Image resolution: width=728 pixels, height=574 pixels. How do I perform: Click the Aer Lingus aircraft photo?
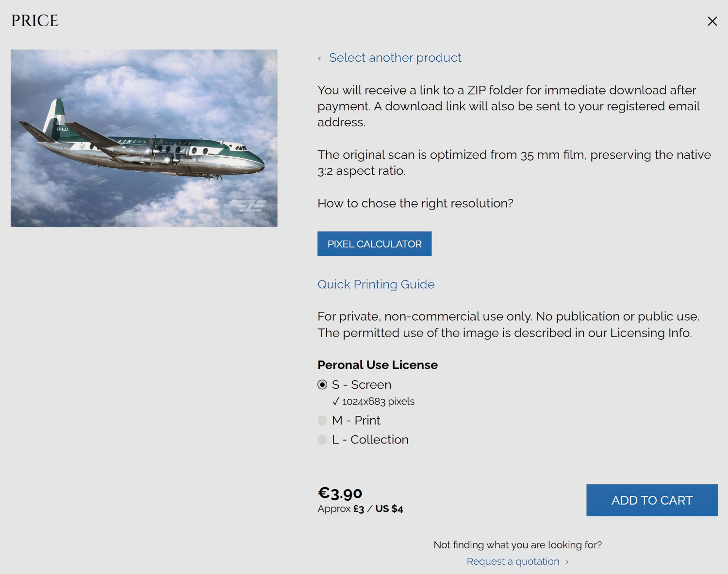click(144, 138)
